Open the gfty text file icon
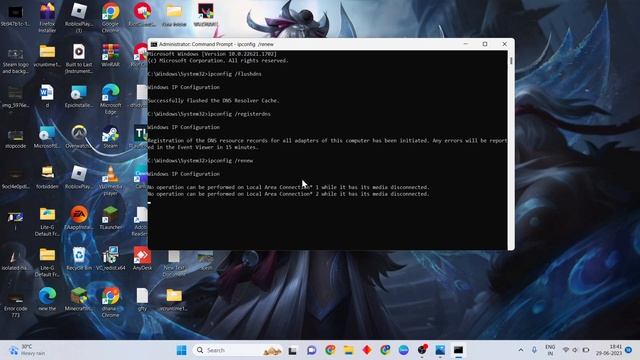640x360 pixels. [x=142, y=299]
